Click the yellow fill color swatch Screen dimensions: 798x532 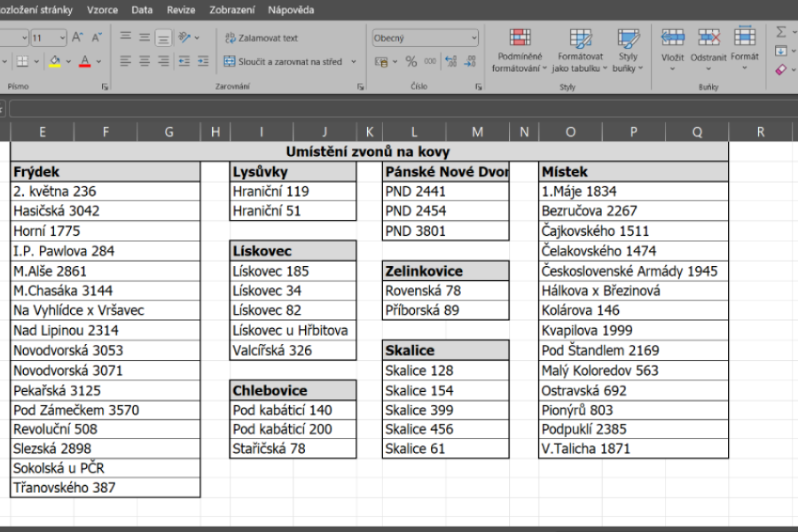pos(55,62)
